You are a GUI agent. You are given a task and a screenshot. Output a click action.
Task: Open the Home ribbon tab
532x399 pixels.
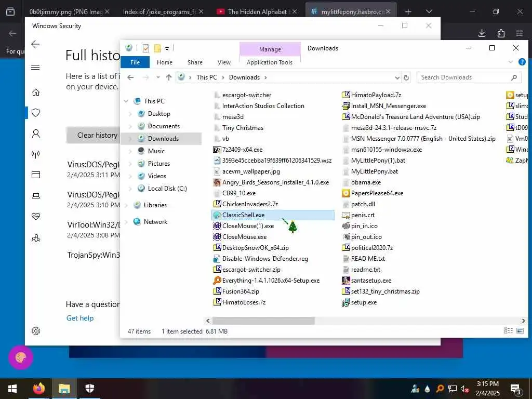165,62
